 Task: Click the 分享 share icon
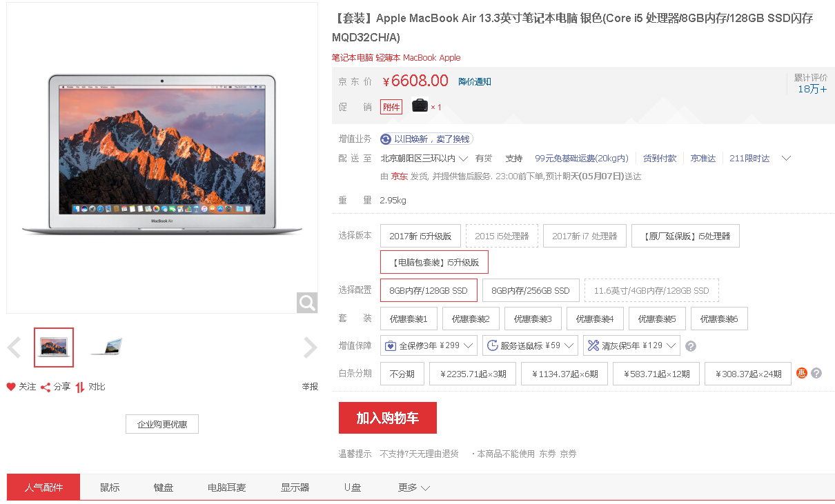tap(46, 387)
